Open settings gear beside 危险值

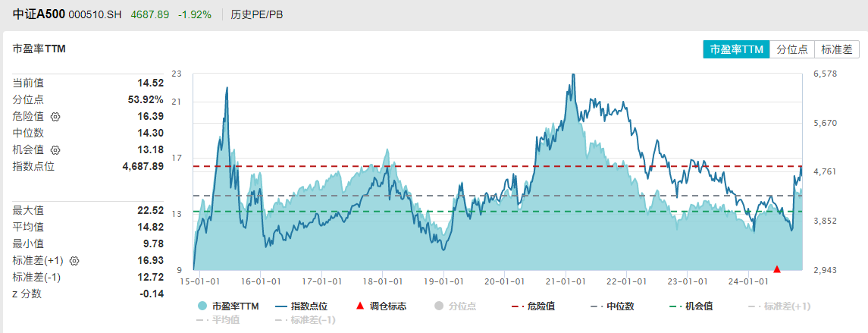point(55,117)
